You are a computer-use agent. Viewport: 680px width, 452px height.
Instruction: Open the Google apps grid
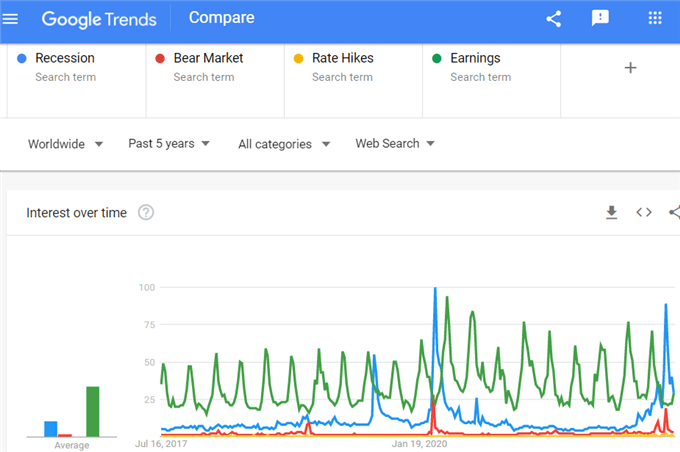(655, 18)
